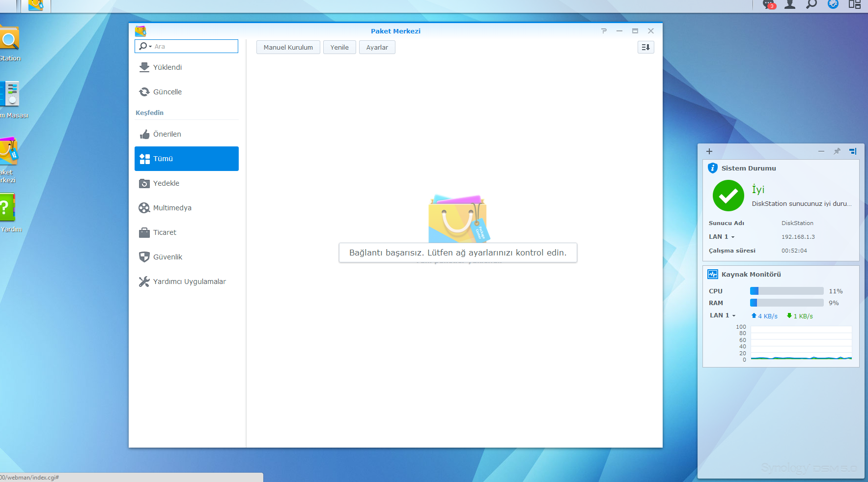
Task: Click the add widget plus icon
Action: click(x=709, y=151)
